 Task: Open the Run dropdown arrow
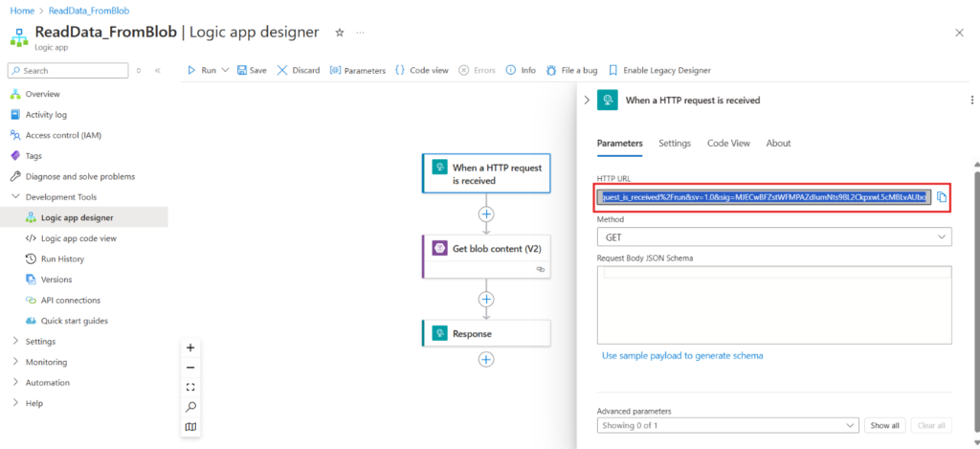point(225,70)
